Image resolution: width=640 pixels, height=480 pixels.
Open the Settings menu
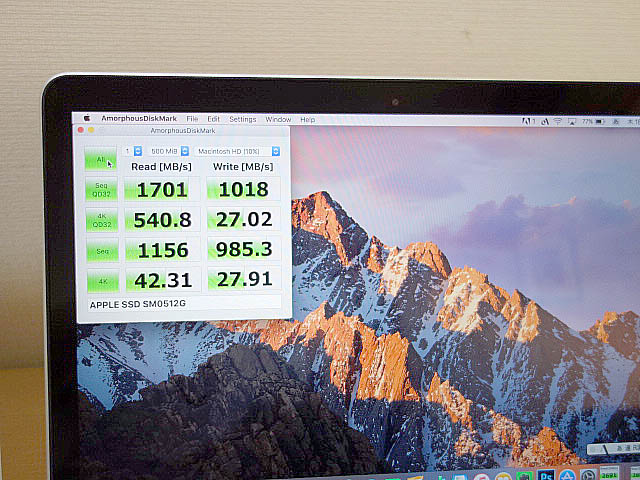[242, 119]
